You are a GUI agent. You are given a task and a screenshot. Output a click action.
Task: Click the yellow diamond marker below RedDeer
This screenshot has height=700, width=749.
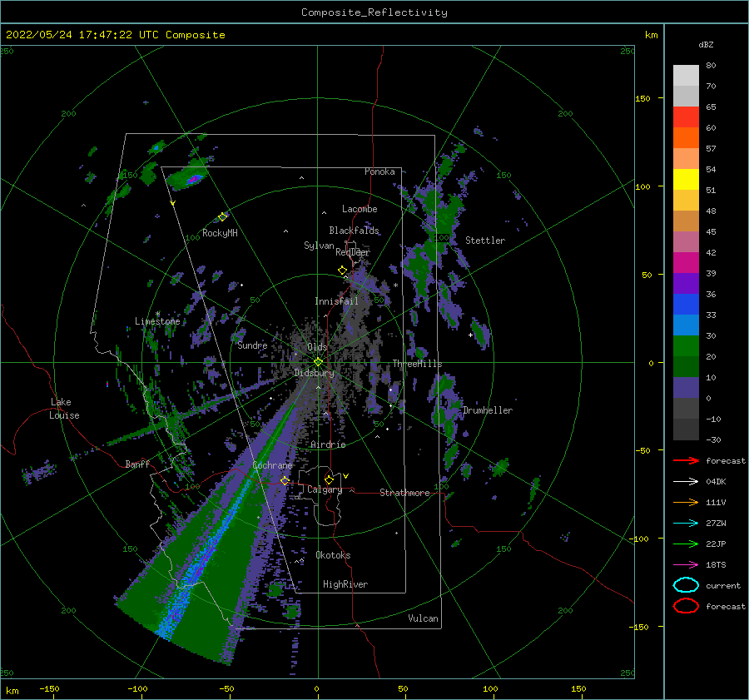(x=343, y=271)
